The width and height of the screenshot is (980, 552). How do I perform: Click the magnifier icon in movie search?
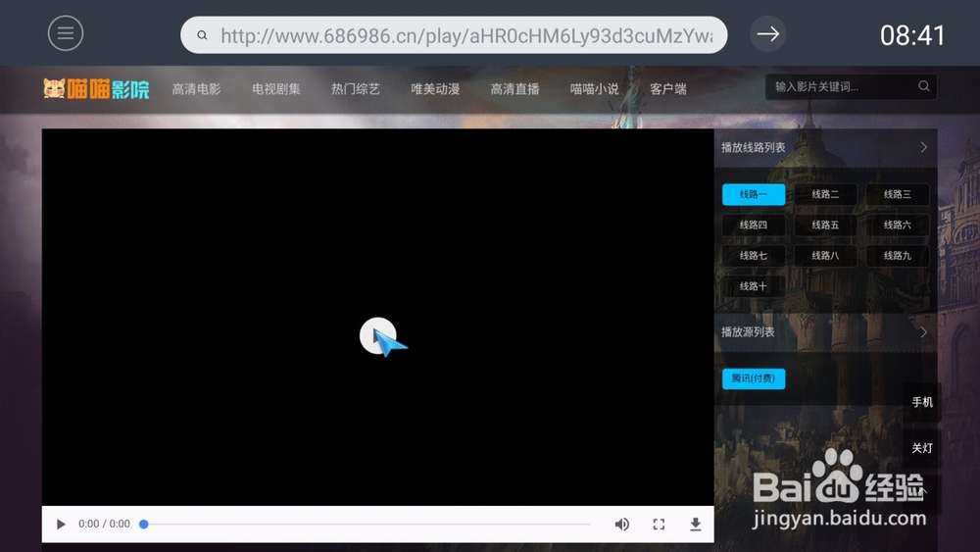click(x=924, y=86)
